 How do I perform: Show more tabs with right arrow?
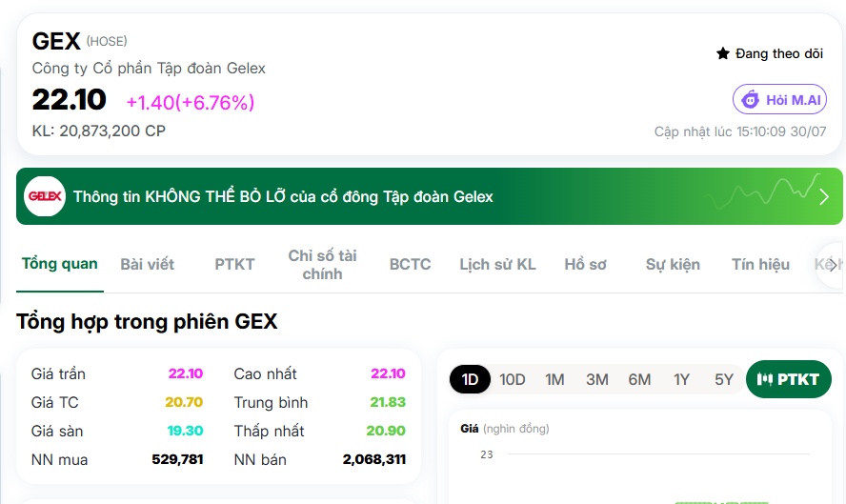833,265
